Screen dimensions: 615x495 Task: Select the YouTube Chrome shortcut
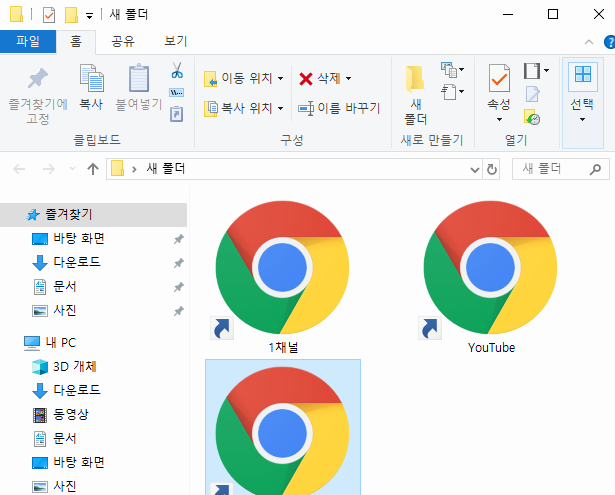pyautogui.click(x=490, y=268)
